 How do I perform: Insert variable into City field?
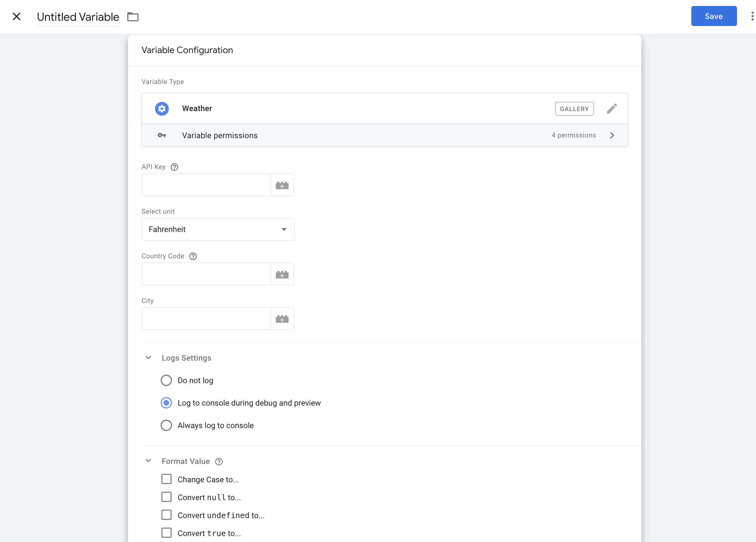(x=282, y=318)
